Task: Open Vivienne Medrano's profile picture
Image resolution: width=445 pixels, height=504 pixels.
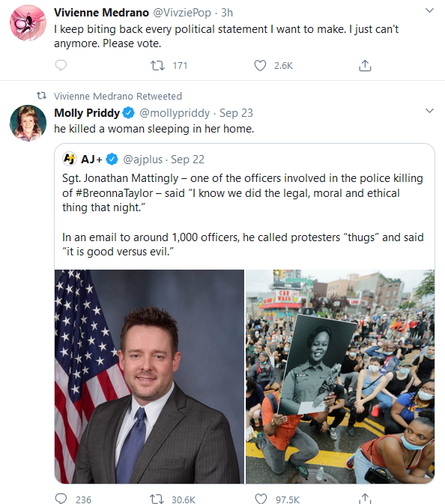Action: pyautogui.click(x=28, y=22)
